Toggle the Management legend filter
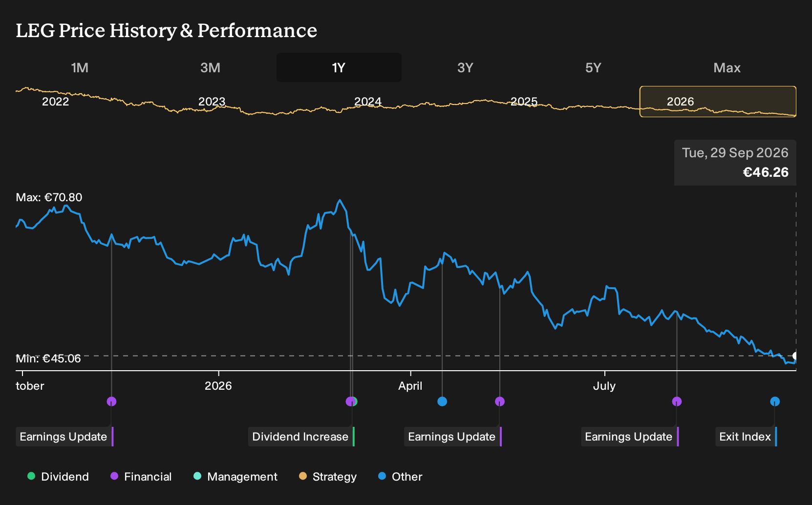812x505 pixels. (x=235, y=477)
